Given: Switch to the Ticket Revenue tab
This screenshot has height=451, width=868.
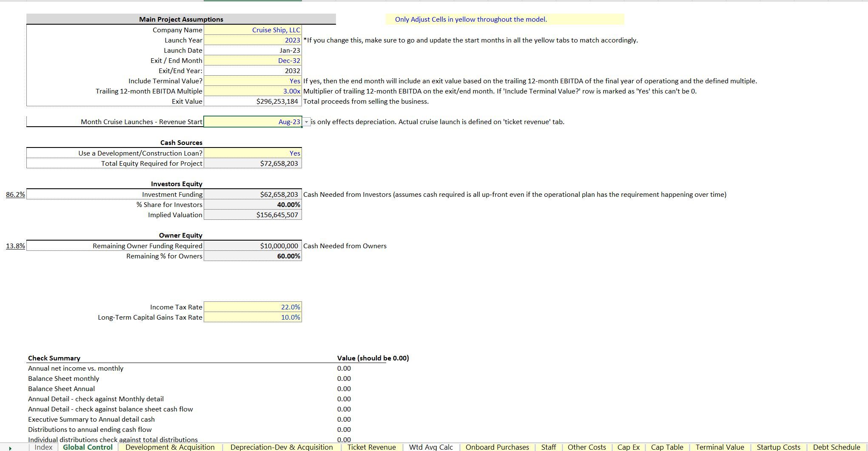Looking at the screenshot, I should [x=372, y=447].
